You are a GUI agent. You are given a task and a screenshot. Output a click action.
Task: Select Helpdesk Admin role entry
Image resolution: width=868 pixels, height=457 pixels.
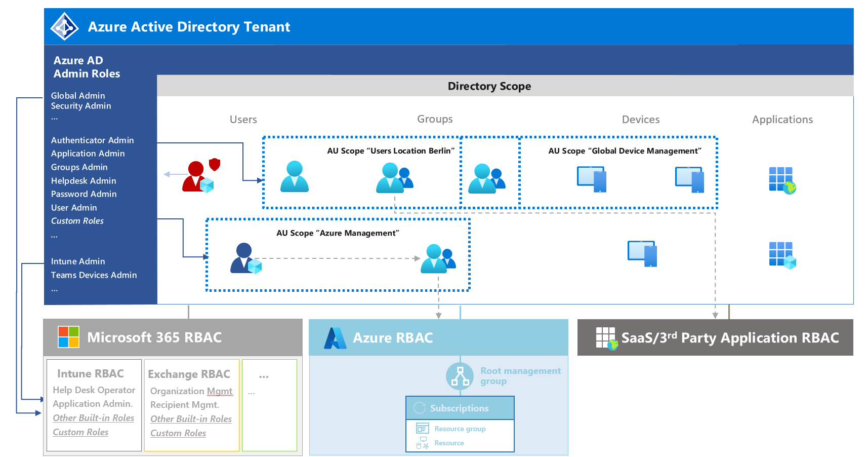84,181
